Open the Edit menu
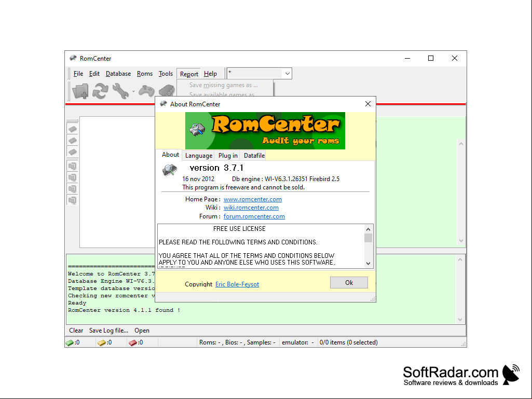The width and height of the screenshot is (532, 399). 94,74
